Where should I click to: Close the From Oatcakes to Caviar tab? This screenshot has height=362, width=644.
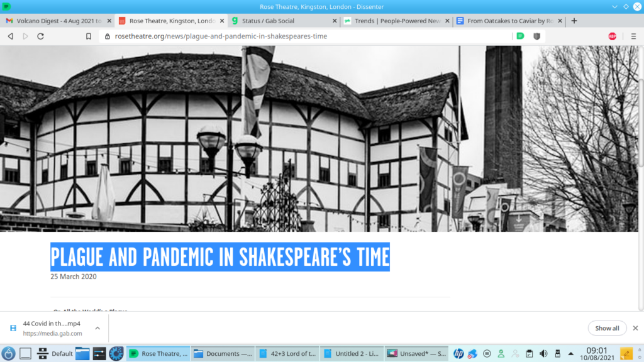click(x=560, y=21)
